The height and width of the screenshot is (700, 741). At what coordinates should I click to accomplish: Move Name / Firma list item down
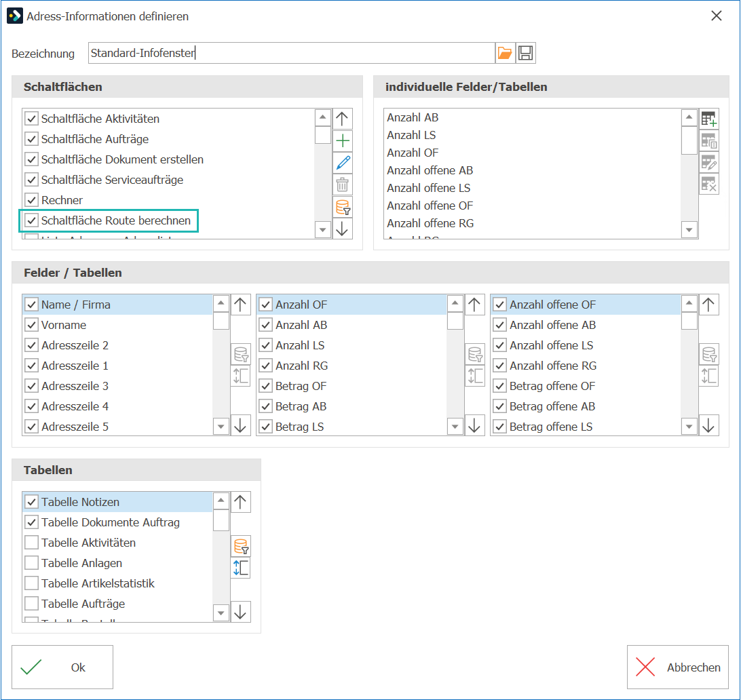(x=240, y=425)
